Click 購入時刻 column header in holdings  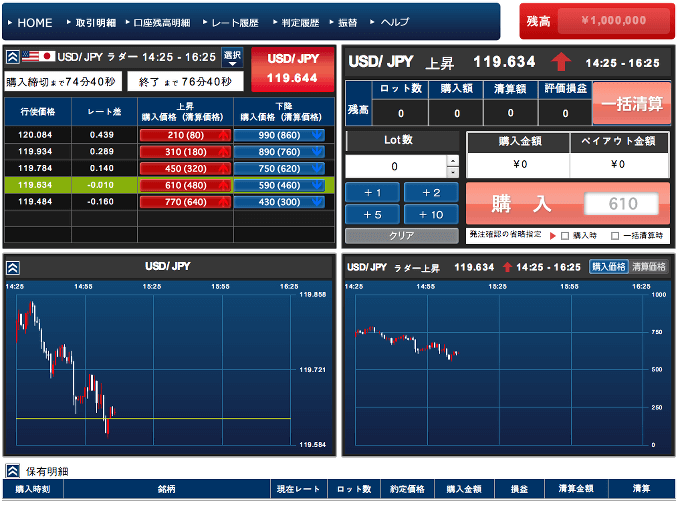pos(33,489)
